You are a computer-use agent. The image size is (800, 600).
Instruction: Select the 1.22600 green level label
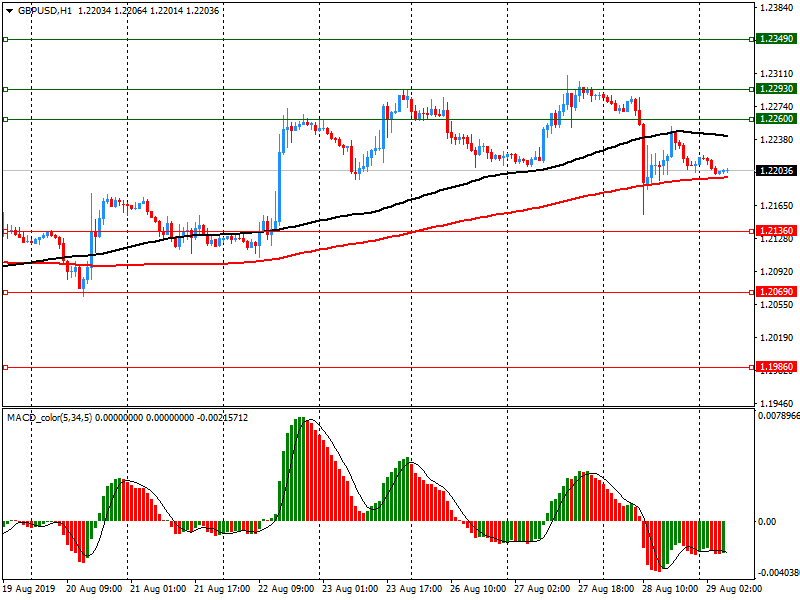pos(776,119)
